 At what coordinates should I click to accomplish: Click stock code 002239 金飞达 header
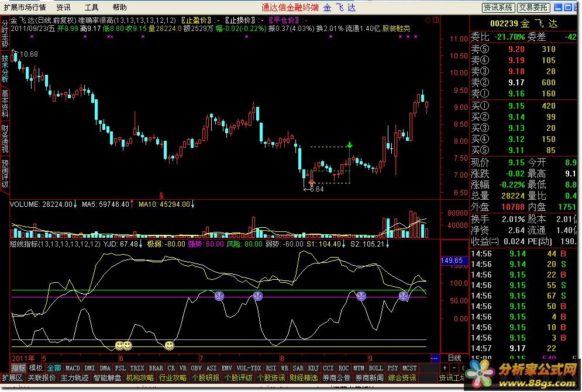pyautogui.click(x=524, y=24)
